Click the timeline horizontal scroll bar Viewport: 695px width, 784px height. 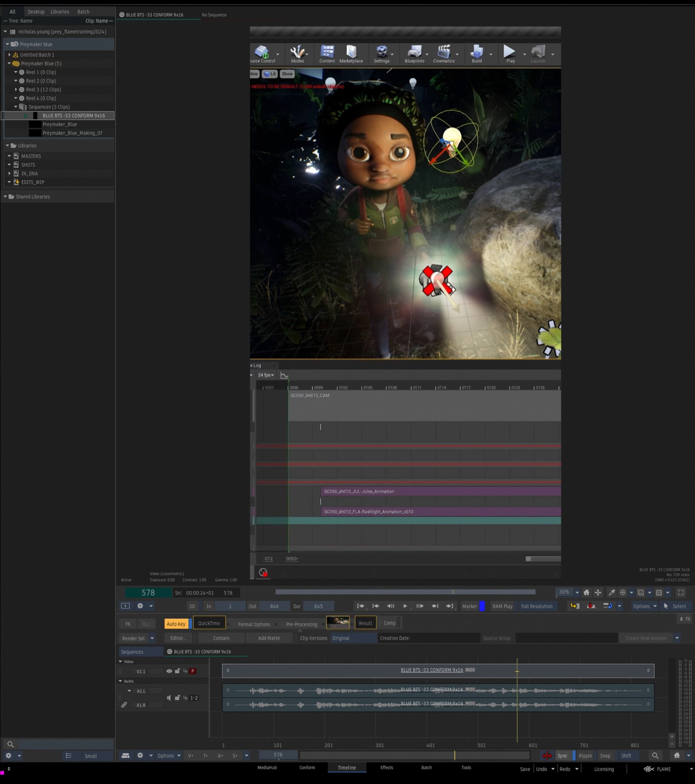414,756
